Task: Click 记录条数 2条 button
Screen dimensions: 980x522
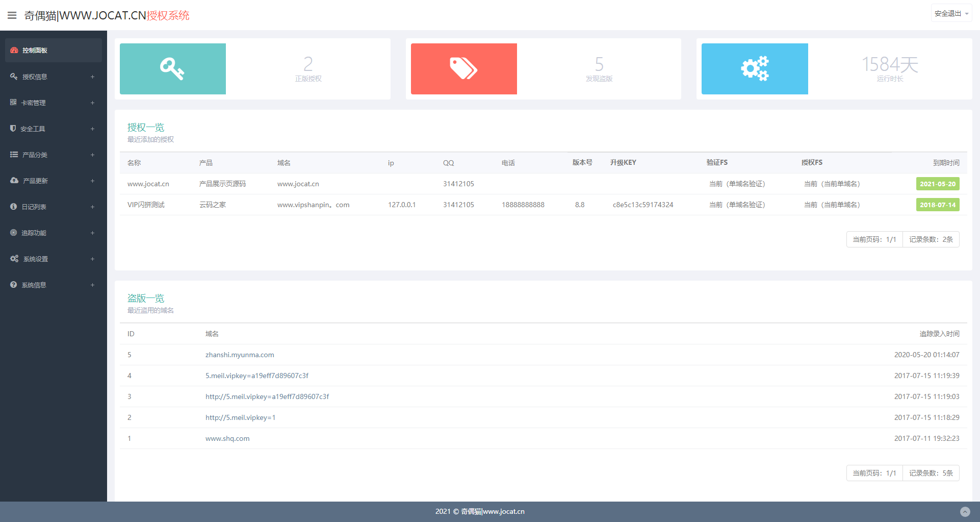Action: [931, 239]
